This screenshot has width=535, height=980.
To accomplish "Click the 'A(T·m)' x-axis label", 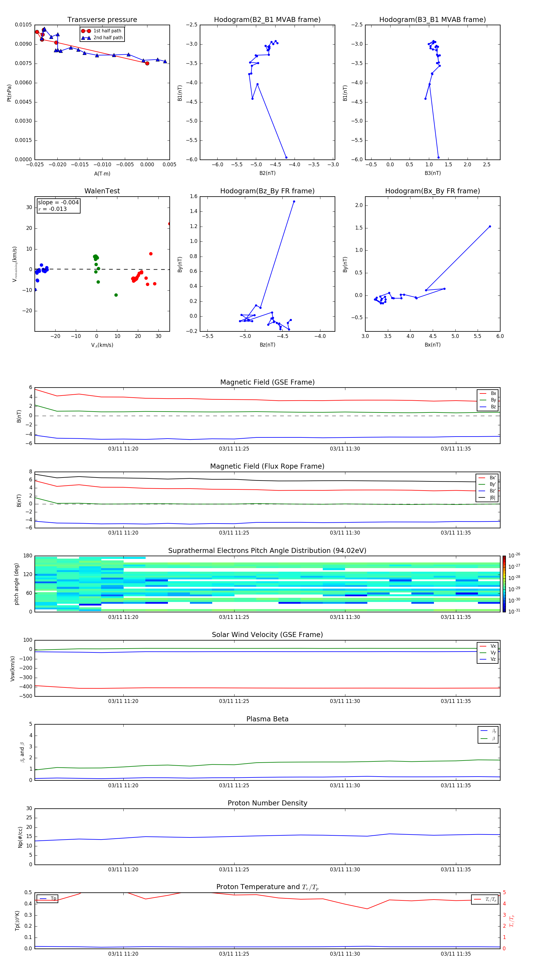I will point(102,174).
